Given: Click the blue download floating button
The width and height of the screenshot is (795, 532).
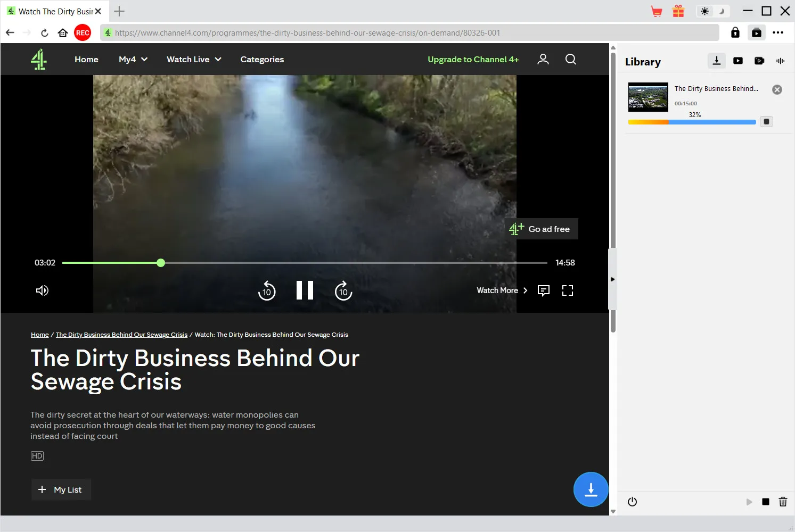Looking at the screenshot, I should pyautogui.click(x=591, y=489).
